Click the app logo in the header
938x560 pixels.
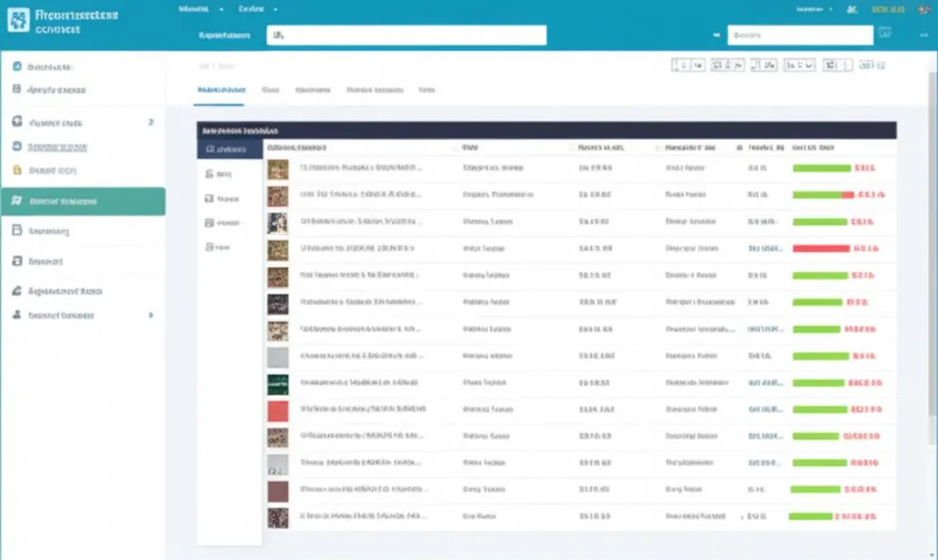point(18,21)
